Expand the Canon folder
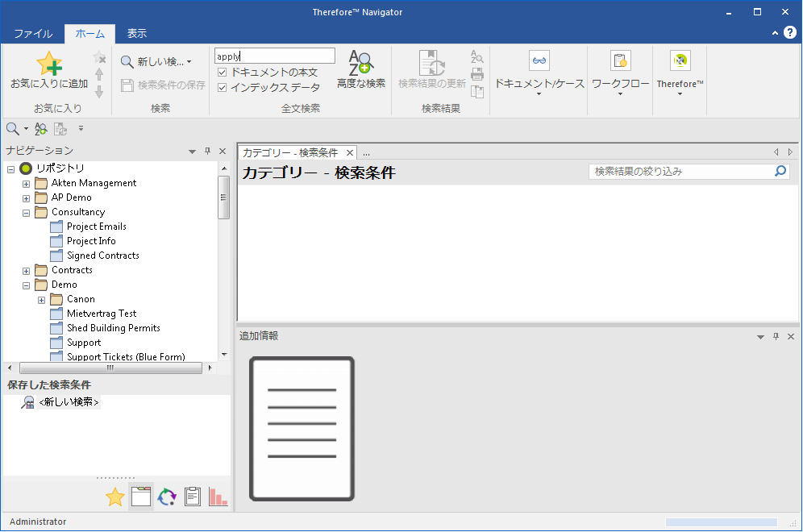 pyautogui.click(x=41, y=300)
